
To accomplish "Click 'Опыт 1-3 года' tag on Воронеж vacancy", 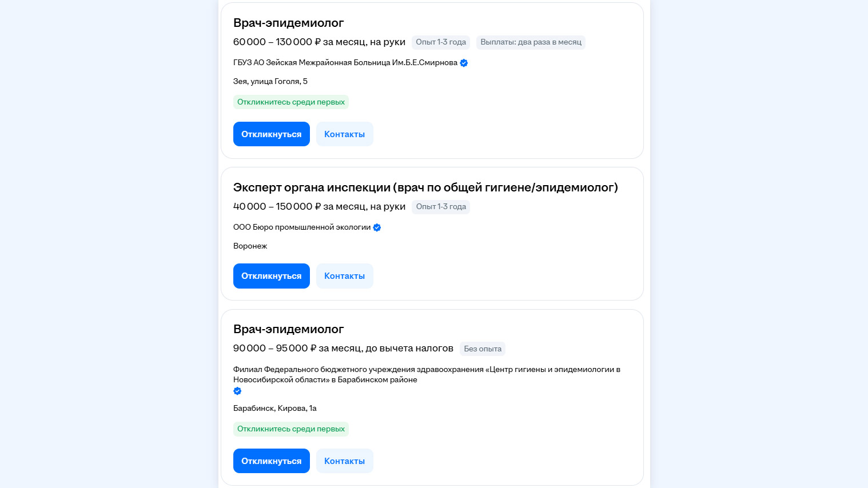I will coord(441,207).
